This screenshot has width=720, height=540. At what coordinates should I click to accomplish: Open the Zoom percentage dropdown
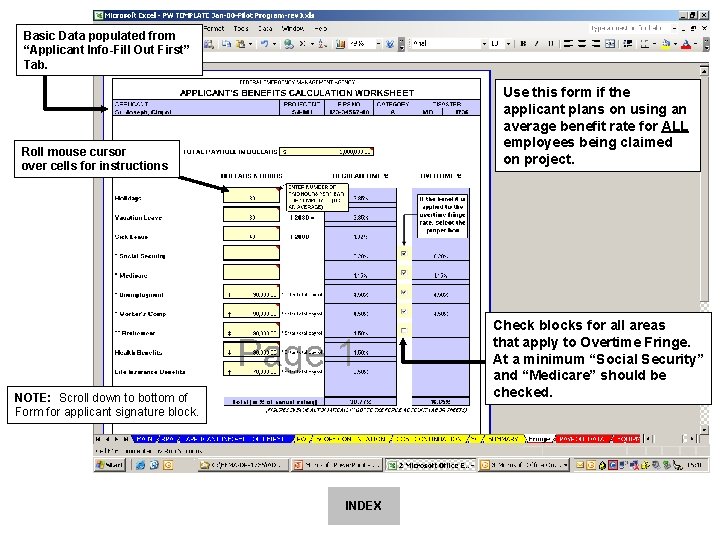378,44
